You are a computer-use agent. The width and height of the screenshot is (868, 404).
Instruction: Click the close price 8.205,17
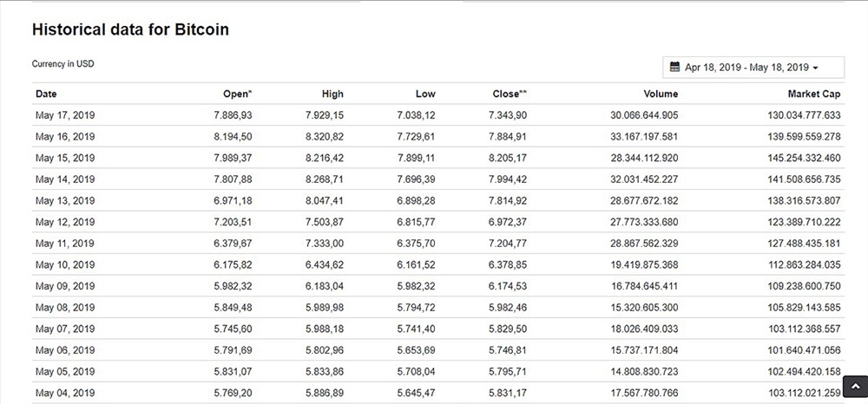coord(508,158)
